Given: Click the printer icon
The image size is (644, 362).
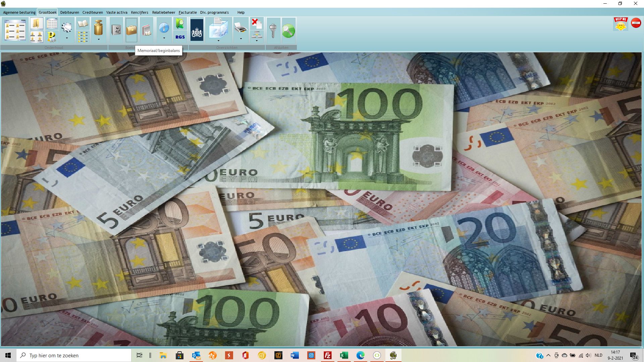Looking at the screenshot, I should coord(240,27).
